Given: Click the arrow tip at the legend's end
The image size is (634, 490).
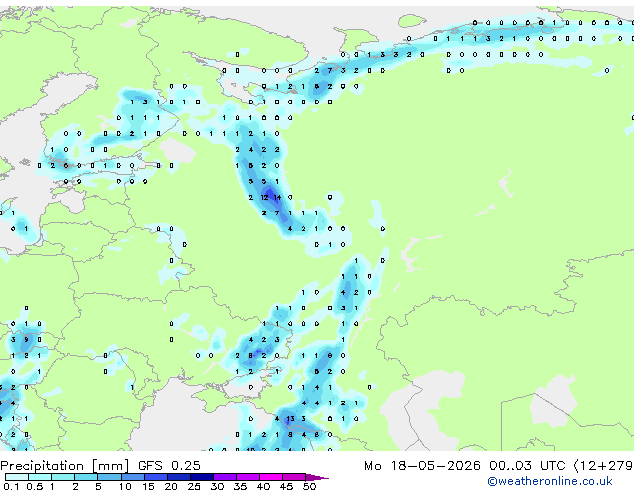Looking at the screenshot, I should (317, 478).
